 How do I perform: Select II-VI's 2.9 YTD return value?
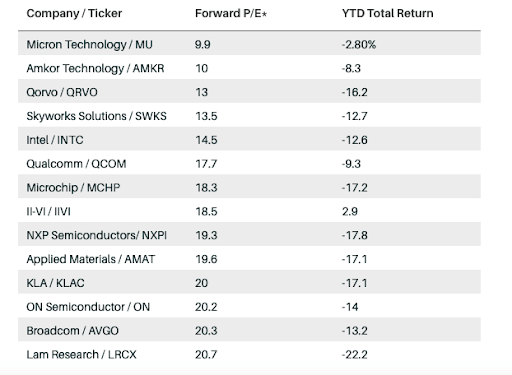[350, 211]
